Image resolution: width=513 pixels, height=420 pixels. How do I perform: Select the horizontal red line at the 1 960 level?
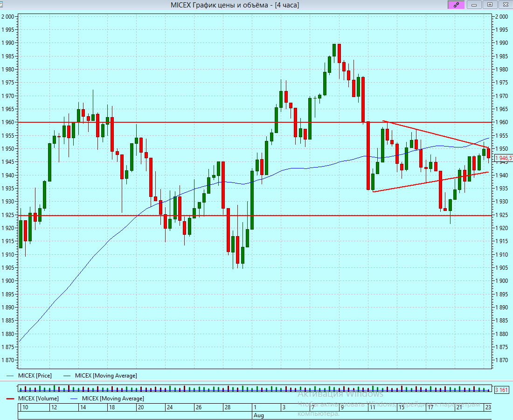(255, 122)
